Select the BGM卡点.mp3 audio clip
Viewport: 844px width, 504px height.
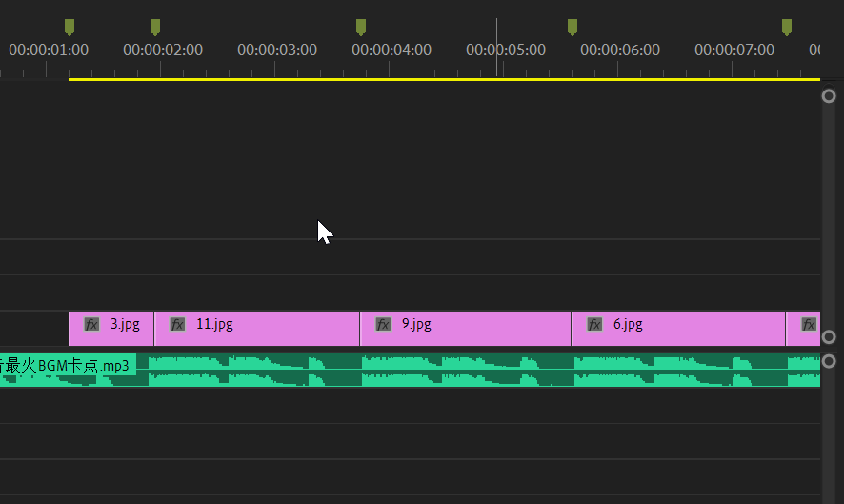point(411,370)
